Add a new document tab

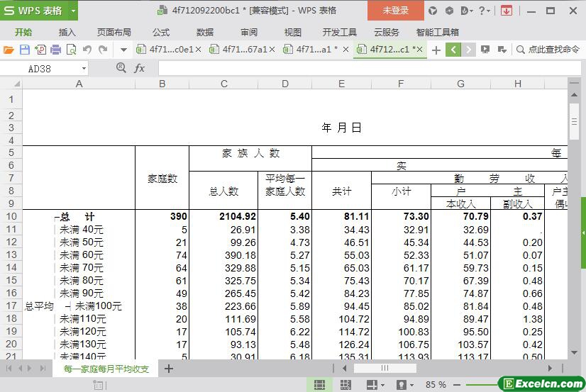pyautogui.click(x=436, y=50)
